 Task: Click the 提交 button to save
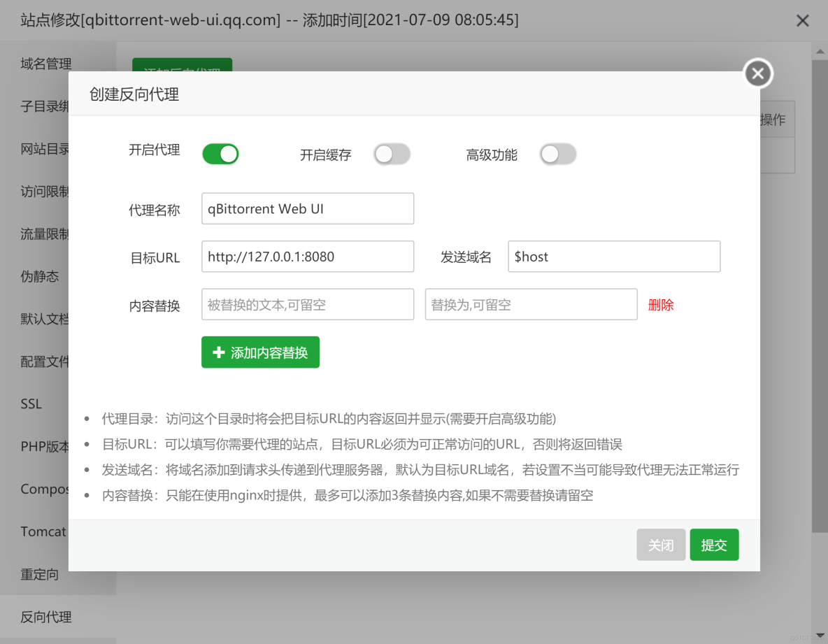point(714,544)
